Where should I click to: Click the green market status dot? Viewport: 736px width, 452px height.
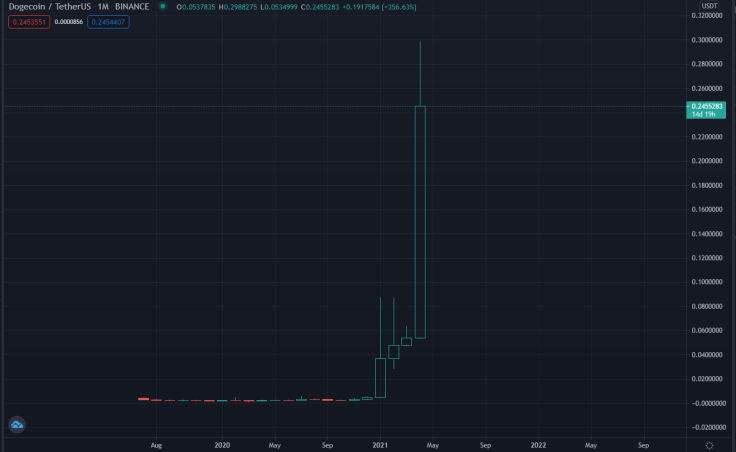162,7
